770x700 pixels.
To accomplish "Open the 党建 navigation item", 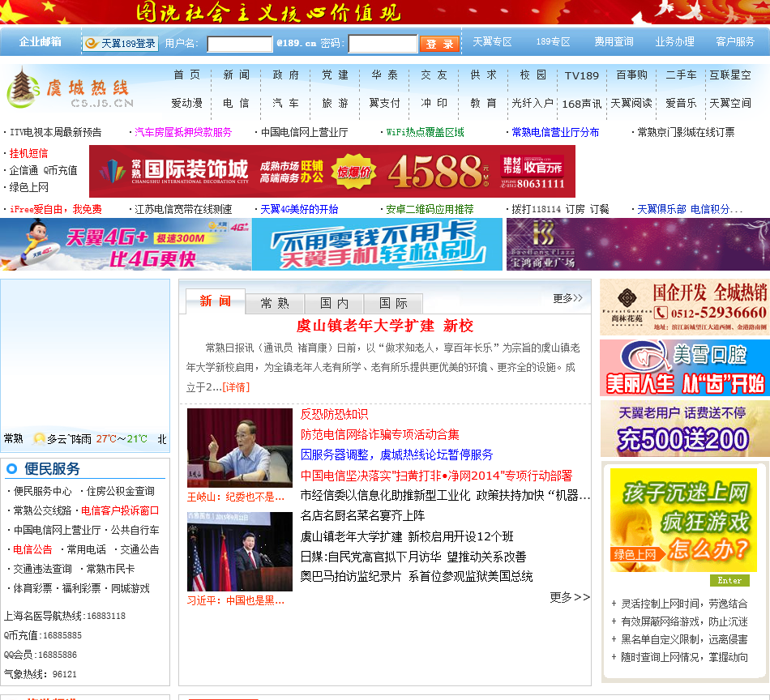I will tap(336, 75).
